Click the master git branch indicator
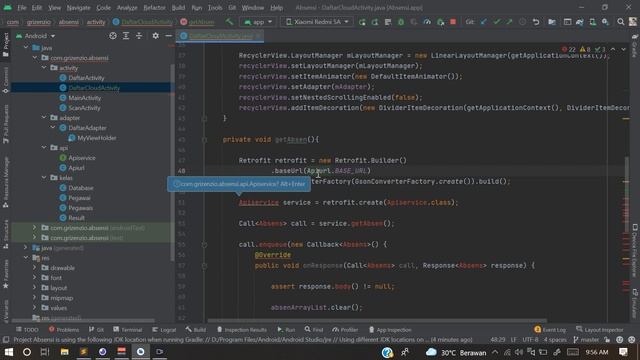Viewport: 640px width, 360px height. [x=586, y=340]
